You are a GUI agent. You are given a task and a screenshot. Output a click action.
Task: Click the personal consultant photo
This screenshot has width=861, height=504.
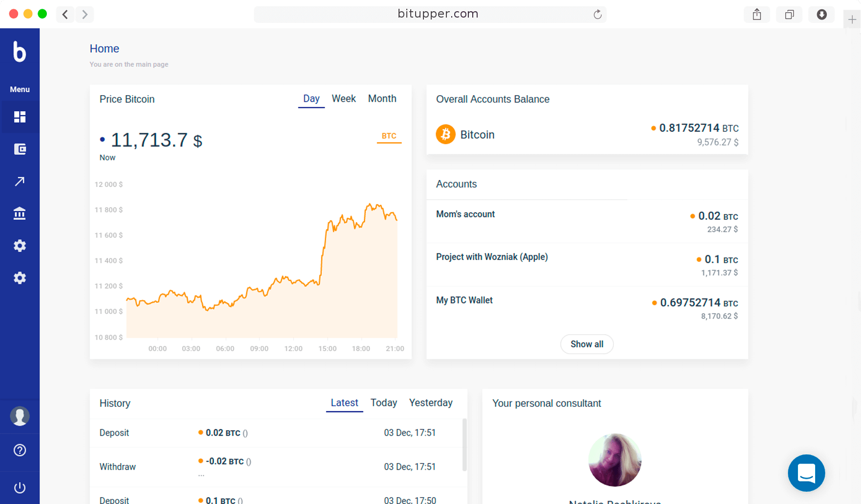point(614,460)
